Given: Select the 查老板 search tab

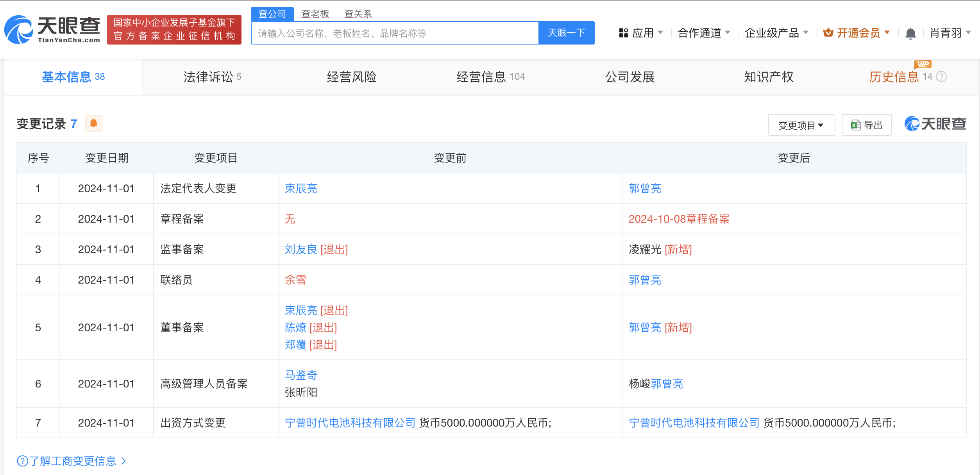Looking at the screenshot, I should (x=315, y=14).
